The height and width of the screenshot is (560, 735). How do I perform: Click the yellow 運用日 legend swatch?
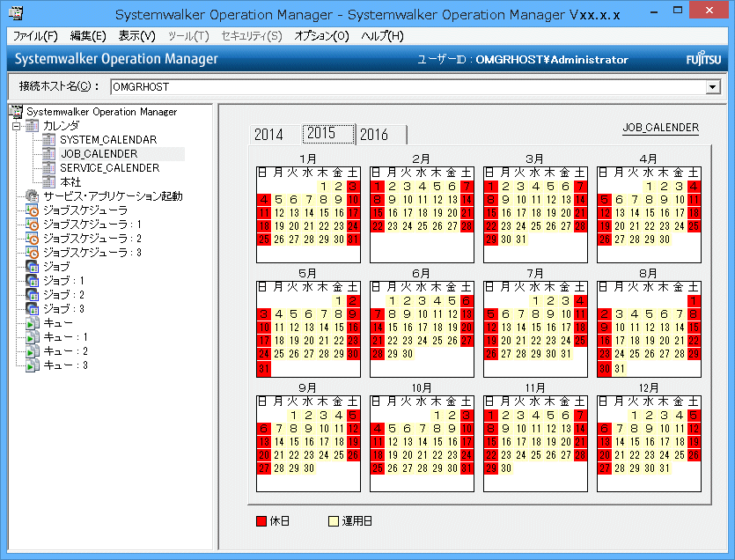[334, 521]
